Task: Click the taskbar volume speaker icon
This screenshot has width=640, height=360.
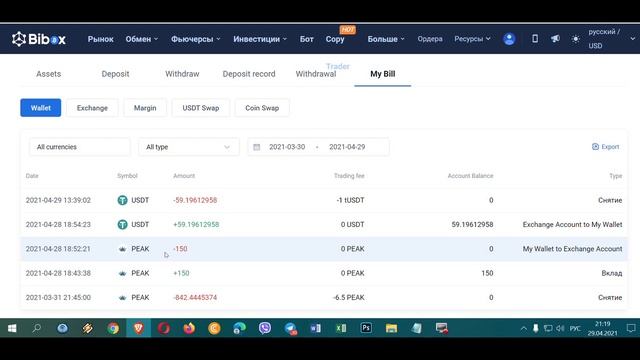Action: pos(560,329)
